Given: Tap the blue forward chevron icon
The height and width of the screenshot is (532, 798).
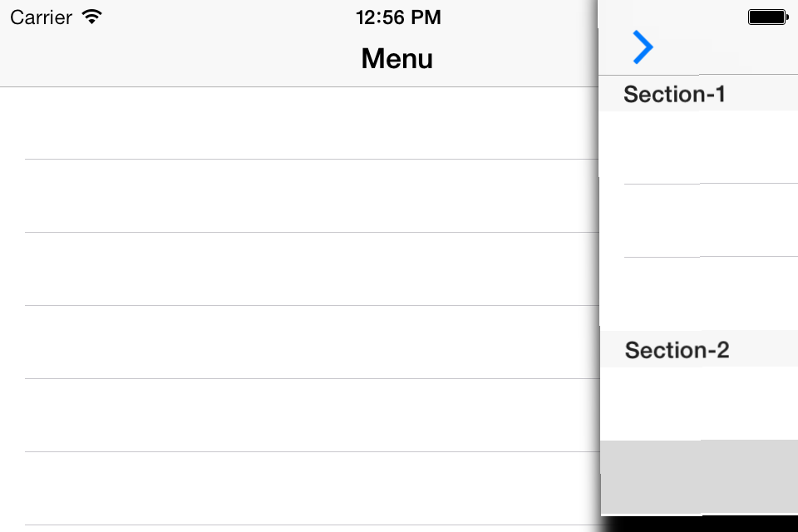Looking at the screenshot, I should click(x=643, y=47).
